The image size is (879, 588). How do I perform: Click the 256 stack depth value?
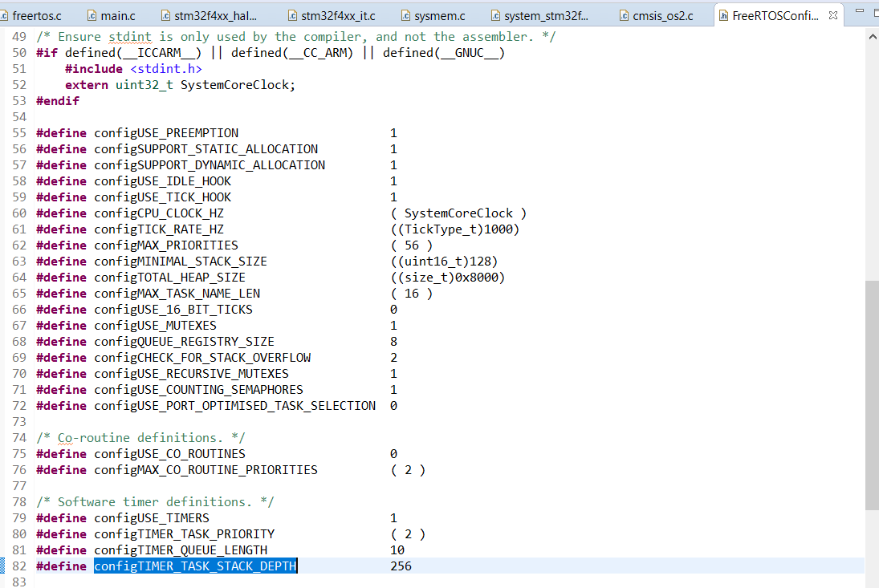tap(401, 566)
